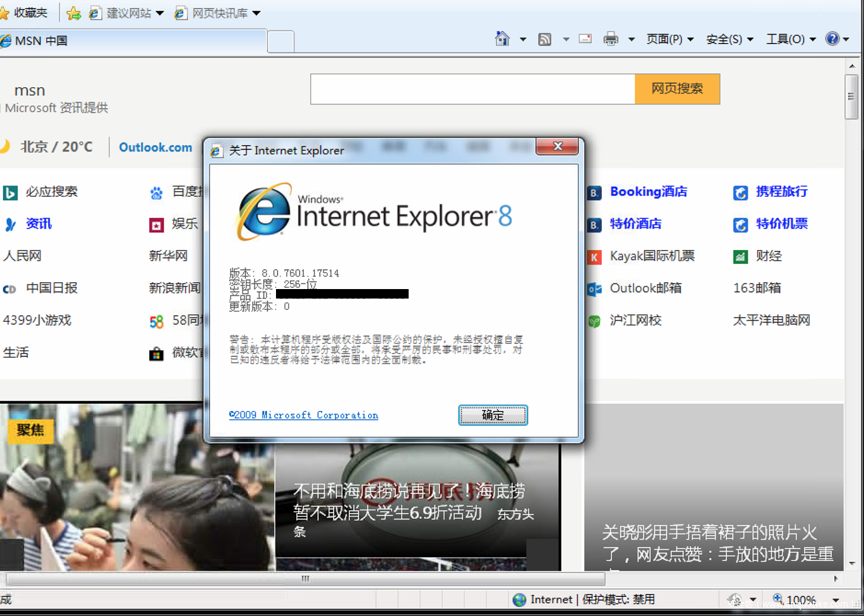Click the add-to-favorites-bar star icon
864x616 pixels.
73,13
